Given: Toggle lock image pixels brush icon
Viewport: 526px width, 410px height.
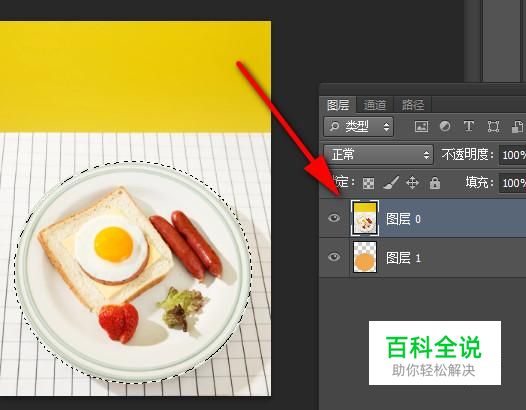Looking at the screenshot, I should [391, 183].
